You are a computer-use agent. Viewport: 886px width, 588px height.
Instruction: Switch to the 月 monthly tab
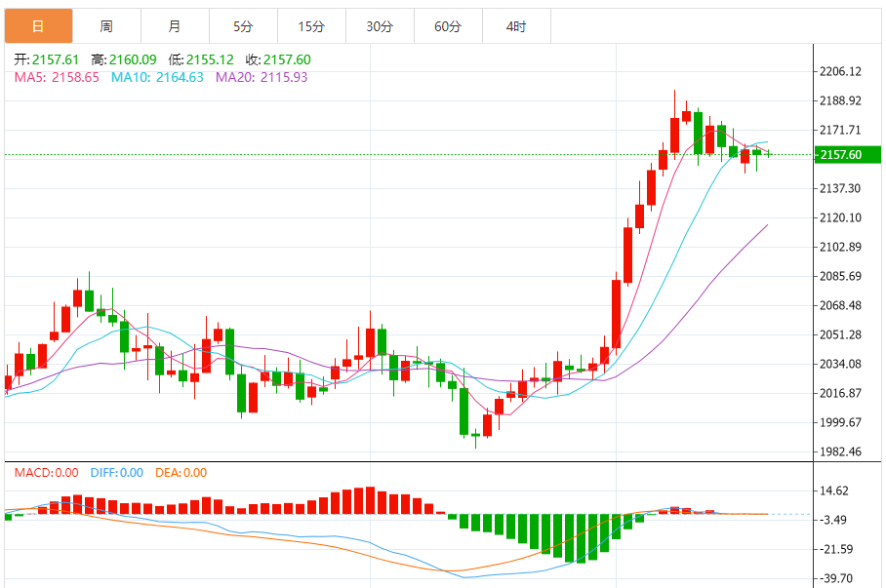click(176, 26)
